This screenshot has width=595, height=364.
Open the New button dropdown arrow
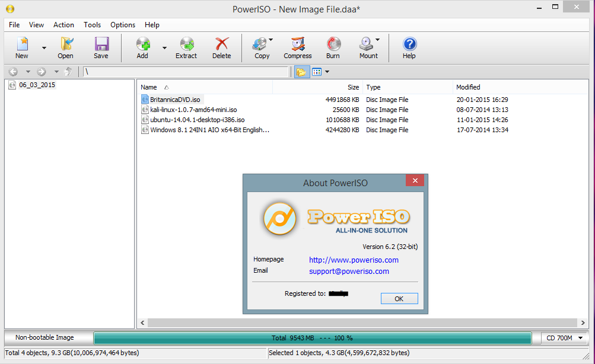point(44,48)
